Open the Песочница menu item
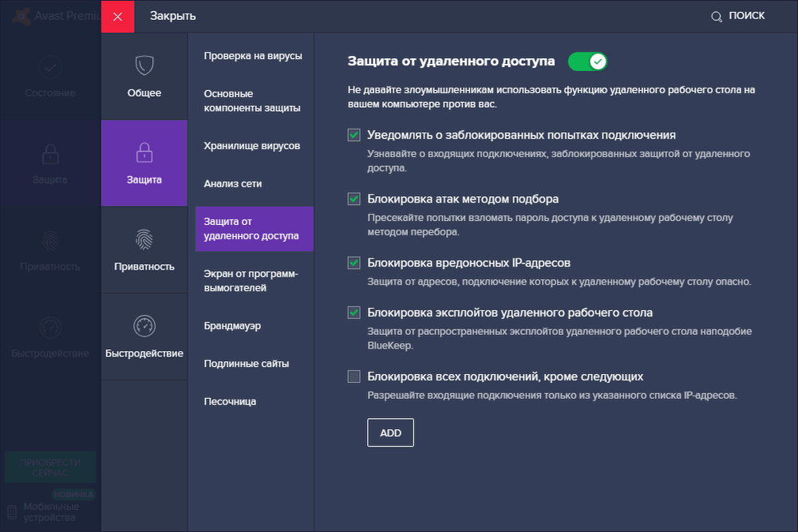 [x=230, y=401]
